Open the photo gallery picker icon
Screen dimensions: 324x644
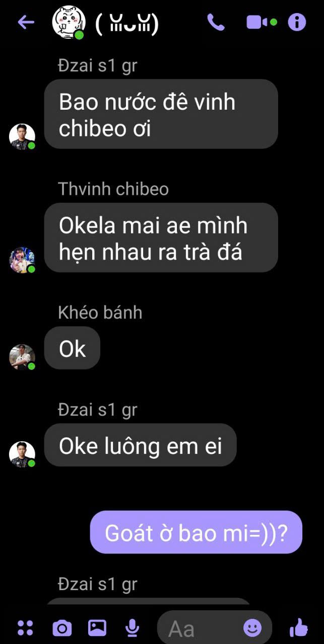coord(97,627)
